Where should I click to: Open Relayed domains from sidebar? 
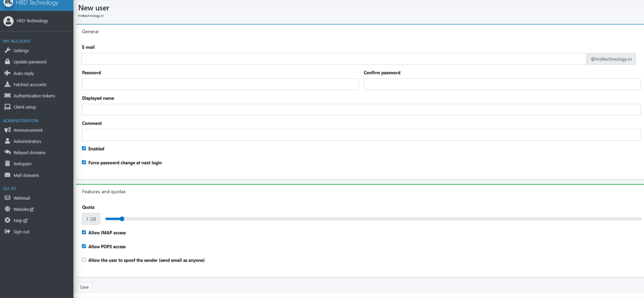coord(29,153)
